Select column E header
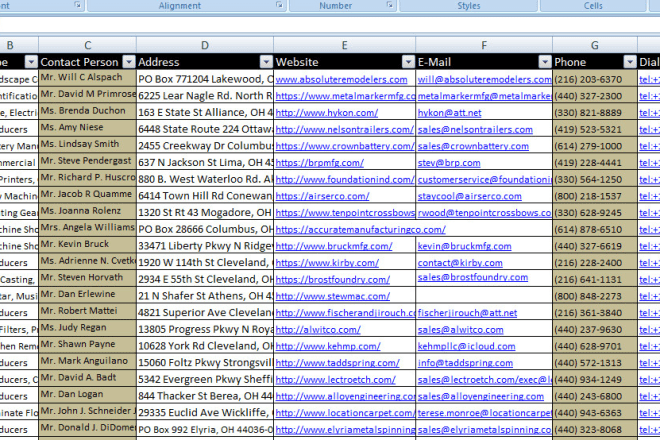This screenshot has width=660, height=440. tap(345, 45)
